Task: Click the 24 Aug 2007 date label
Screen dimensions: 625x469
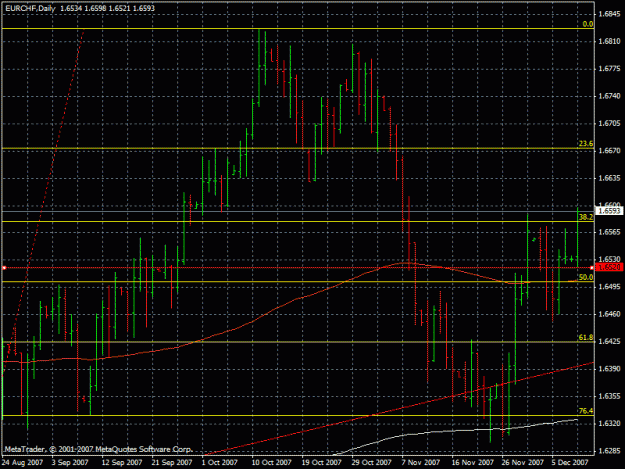Action: [22, 462]
